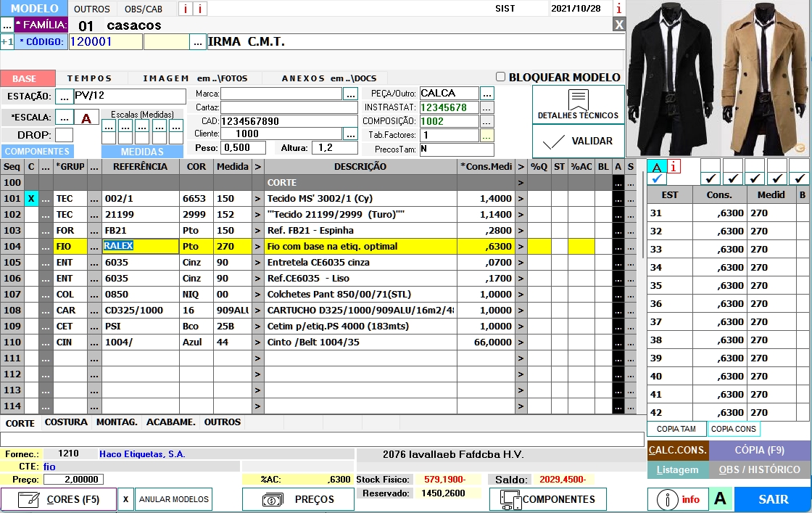Enable the Bloquear Modelo checkbox
812x513 pixels.
pos(500,77)
